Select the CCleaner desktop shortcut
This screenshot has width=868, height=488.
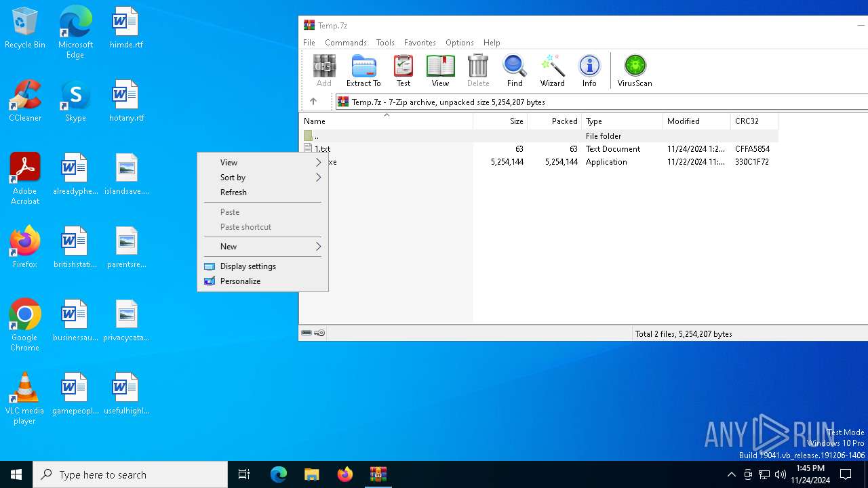pyautogui.click(x=25, y=100)
